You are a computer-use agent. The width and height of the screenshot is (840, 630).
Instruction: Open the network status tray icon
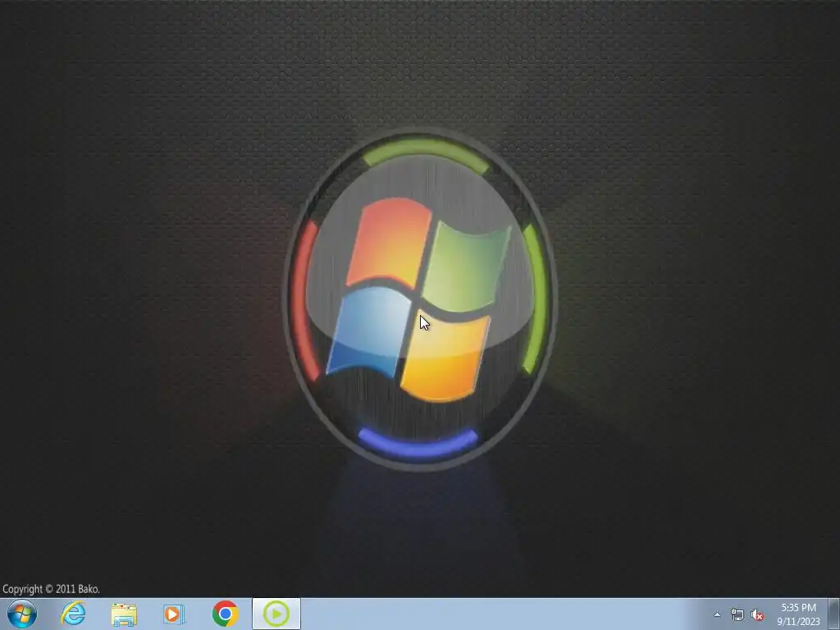[x=737, y=615]
